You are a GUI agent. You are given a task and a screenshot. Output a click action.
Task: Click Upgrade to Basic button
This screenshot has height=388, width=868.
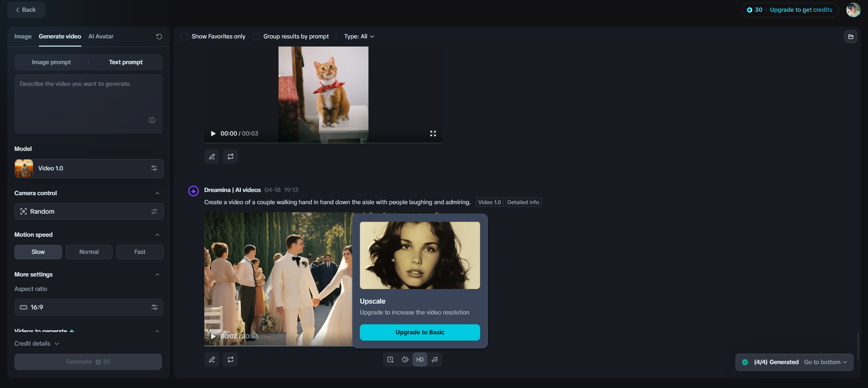(420, 332)
